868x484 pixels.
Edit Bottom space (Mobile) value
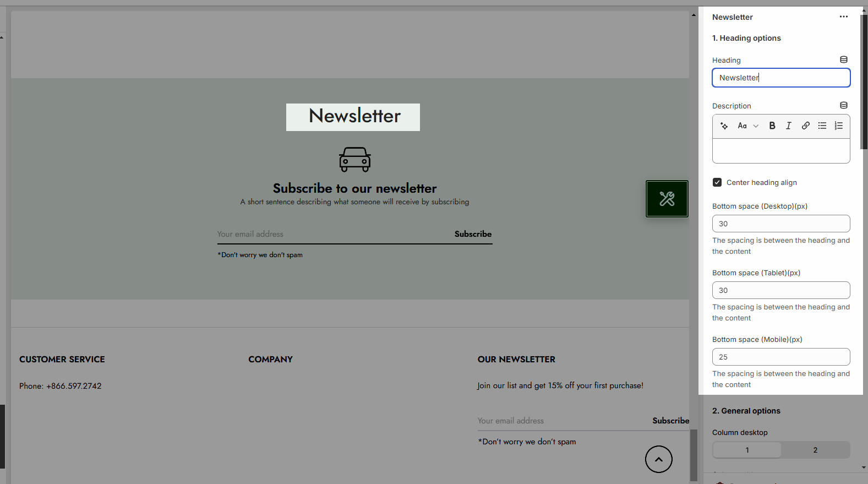click(x=781, y=357)
